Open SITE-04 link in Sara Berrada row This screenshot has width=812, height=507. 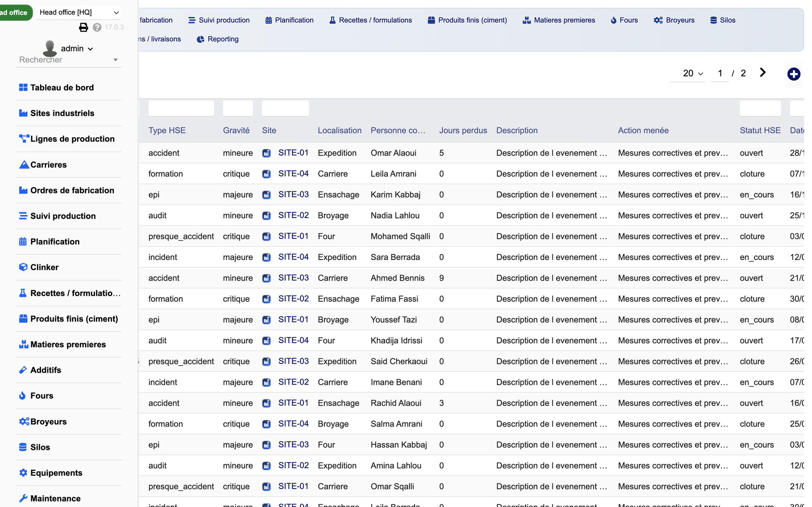293,257
